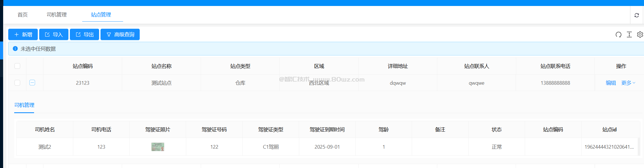Screen dimensions: 644x168
Task: Click the 司机姓名 column header
Action: [45, 130]
